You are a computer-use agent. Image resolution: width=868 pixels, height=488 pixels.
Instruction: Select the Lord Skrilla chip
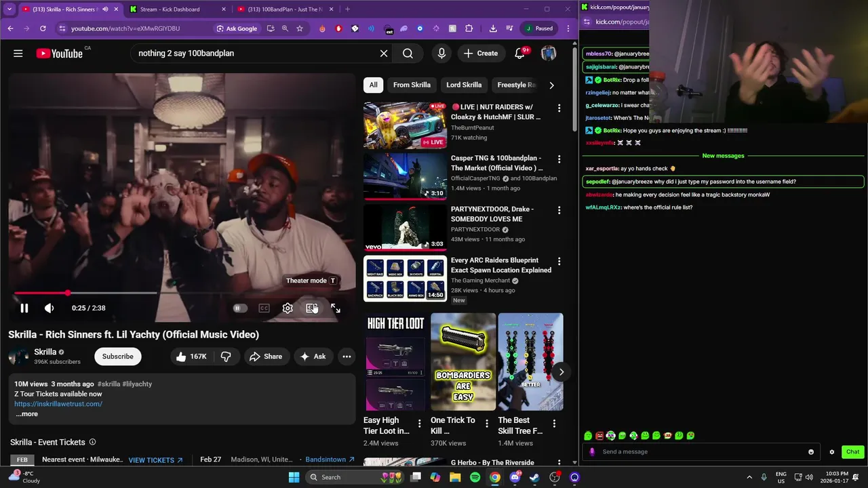coord(464,85)
